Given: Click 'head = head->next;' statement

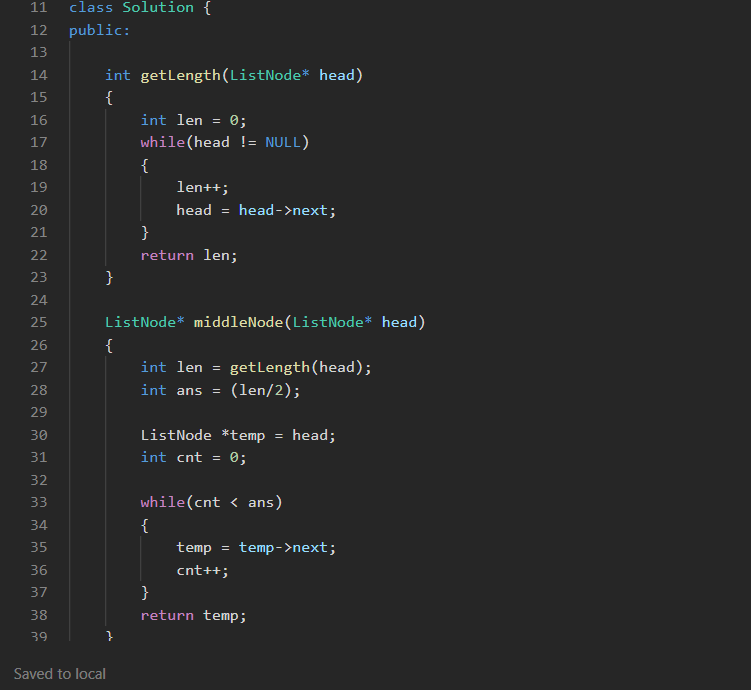Looking at the screenshot, I should [256, 210].
